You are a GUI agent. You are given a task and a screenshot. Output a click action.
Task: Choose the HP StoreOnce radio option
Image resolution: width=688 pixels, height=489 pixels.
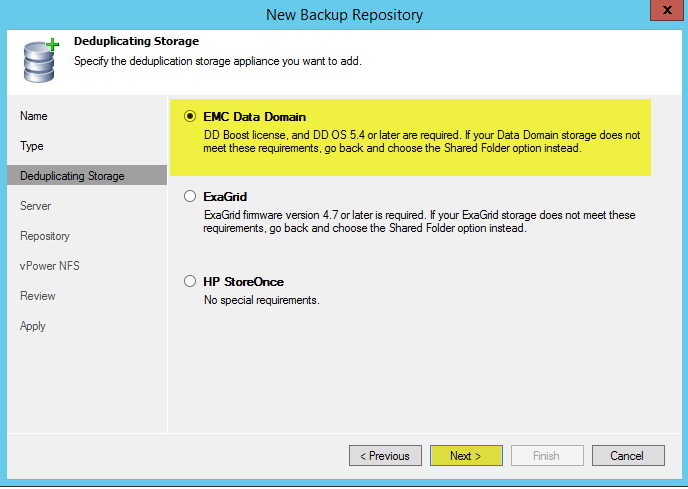click(190, 281)
